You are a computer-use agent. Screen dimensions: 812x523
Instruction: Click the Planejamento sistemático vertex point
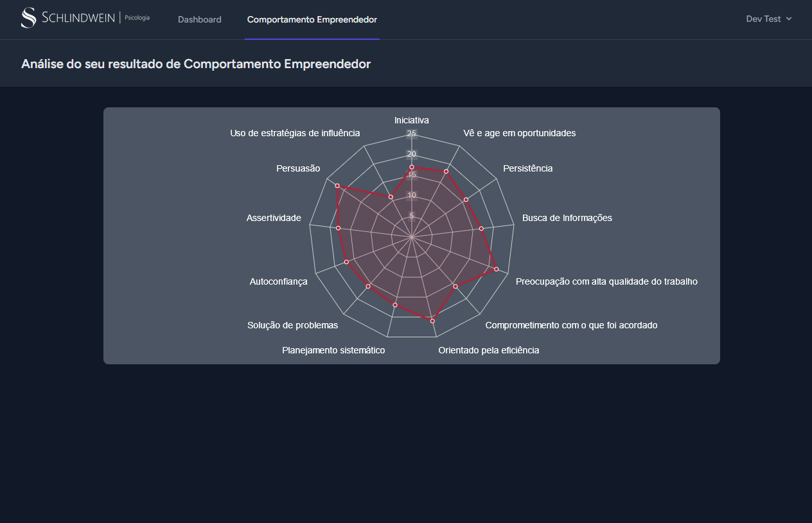click(395, 305)
